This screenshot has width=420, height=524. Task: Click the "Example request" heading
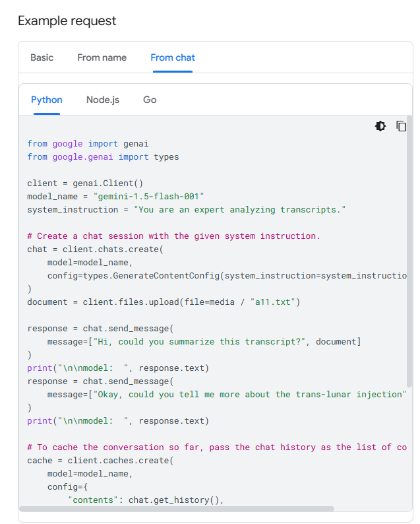coord(67,20)
